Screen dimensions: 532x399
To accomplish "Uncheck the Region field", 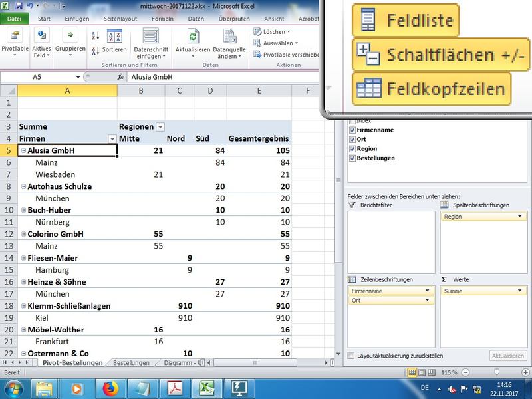I will (x=352, y=148).
